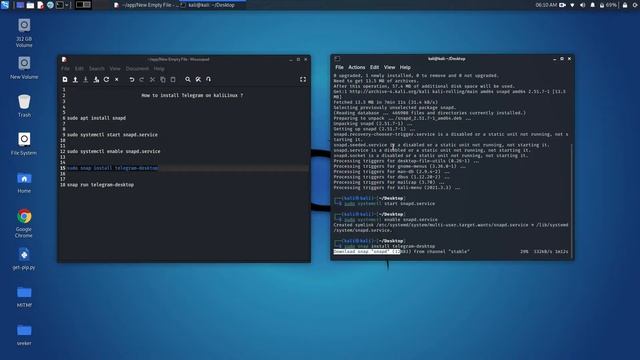Click the clock showing AM time in panel
This screenshot has width=640, height=360.
tap(546, 5)
